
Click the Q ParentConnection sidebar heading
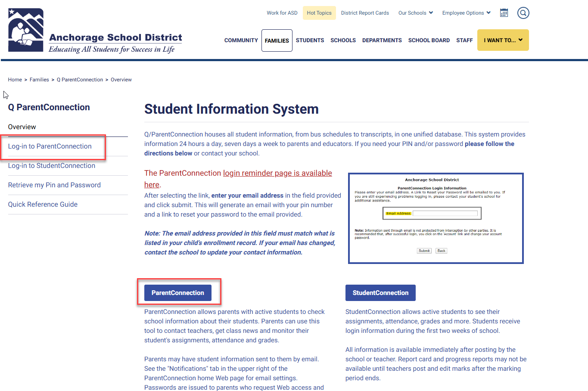49,107
